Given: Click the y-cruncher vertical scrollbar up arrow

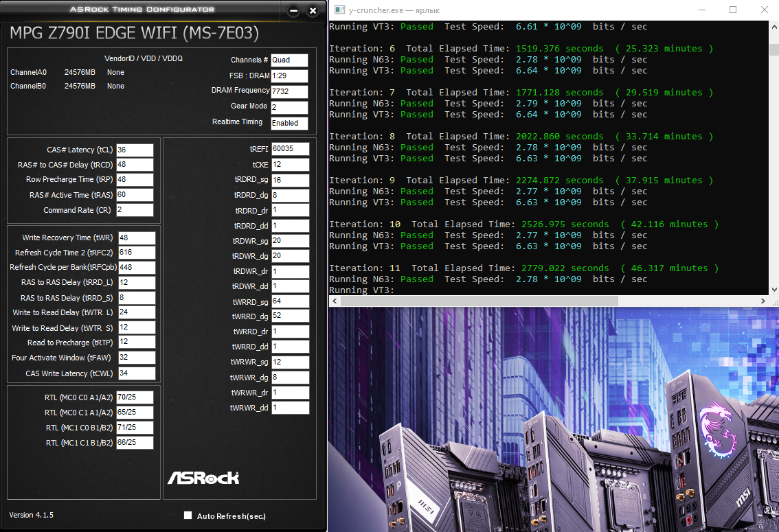Looking at the screenshot, I should point(774,26).
